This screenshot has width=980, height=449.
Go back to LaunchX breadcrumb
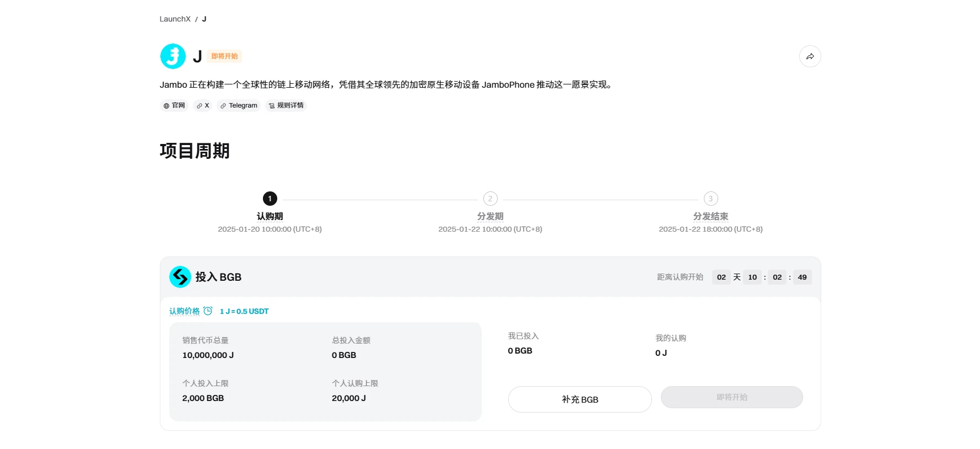[x=175, y=19]
